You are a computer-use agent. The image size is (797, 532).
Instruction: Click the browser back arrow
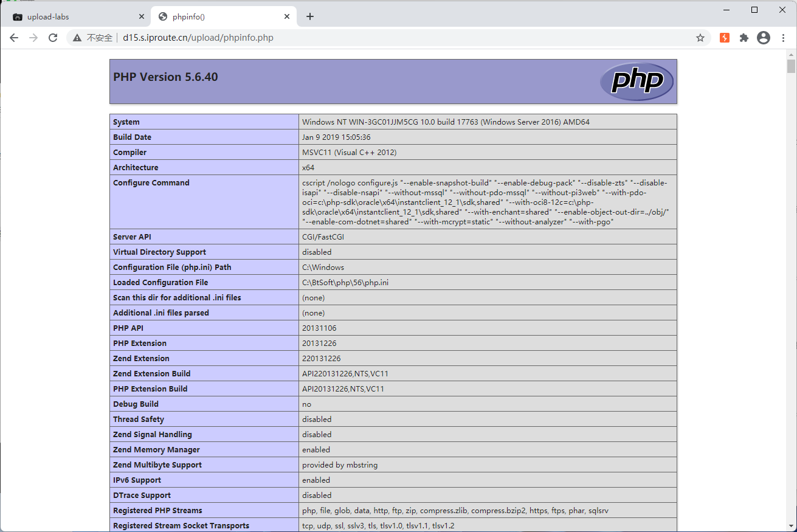click(14, 38)
